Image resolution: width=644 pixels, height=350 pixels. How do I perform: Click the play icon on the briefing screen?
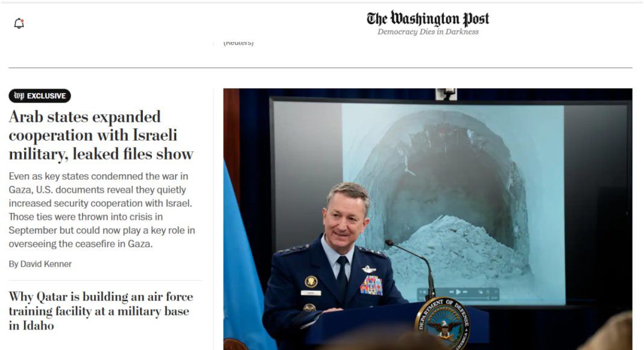pos(458,292)
